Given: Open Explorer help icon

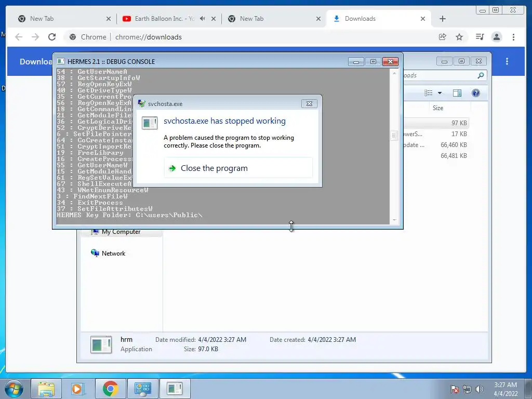Looking at the screenshot, I should click(x=476, y=93).
